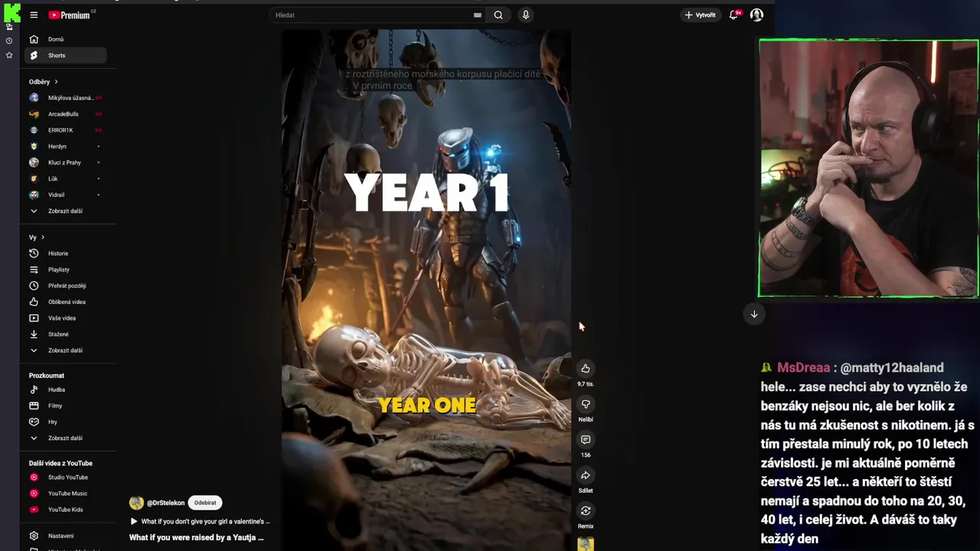
Task: Open Hry gaming category
Action: click(65, 422)
